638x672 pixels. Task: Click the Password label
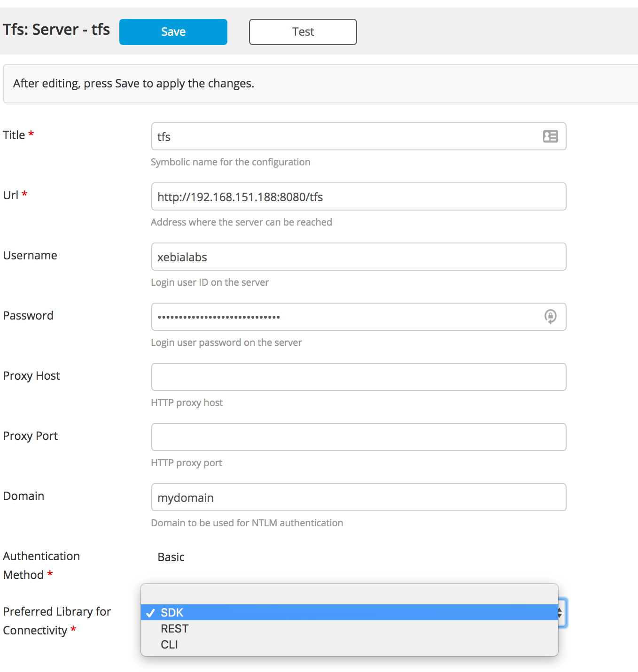pos(28,316)
